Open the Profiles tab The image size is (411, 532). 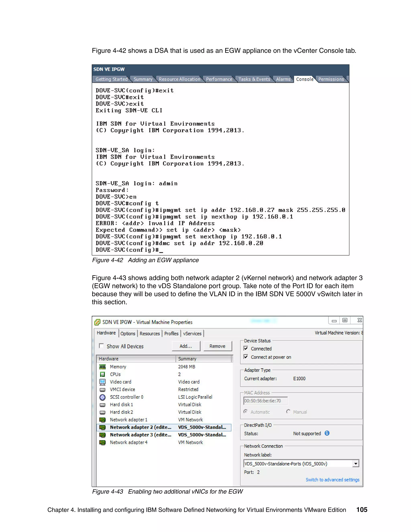click(x=171, y=333)
